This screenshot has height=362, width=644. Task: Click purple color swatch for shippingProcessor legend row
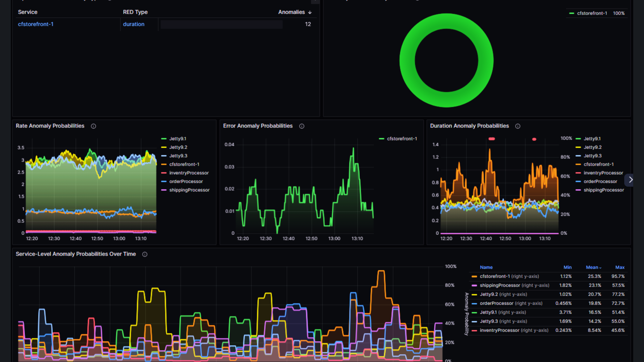pos(474,286)
